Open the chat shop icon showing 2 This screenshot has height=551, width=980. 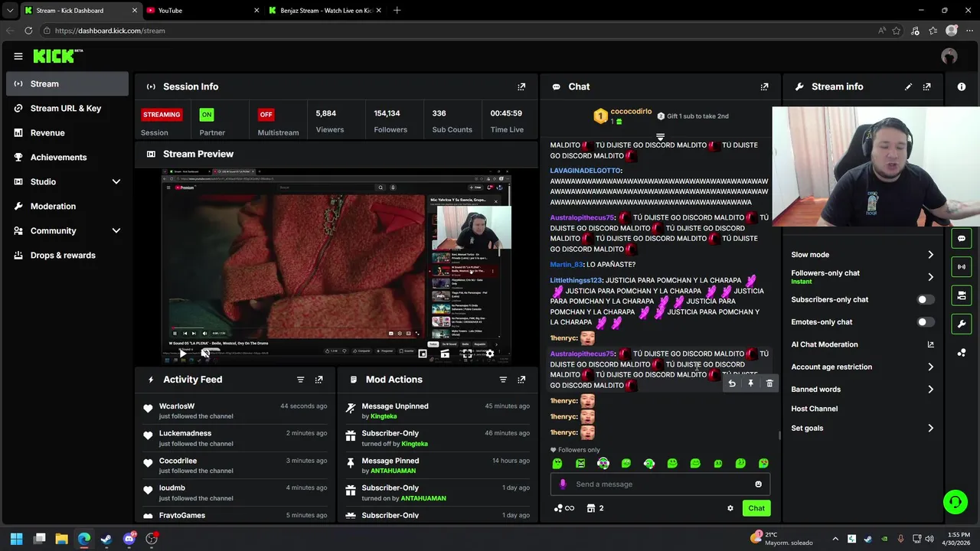[x=595, y=508]
